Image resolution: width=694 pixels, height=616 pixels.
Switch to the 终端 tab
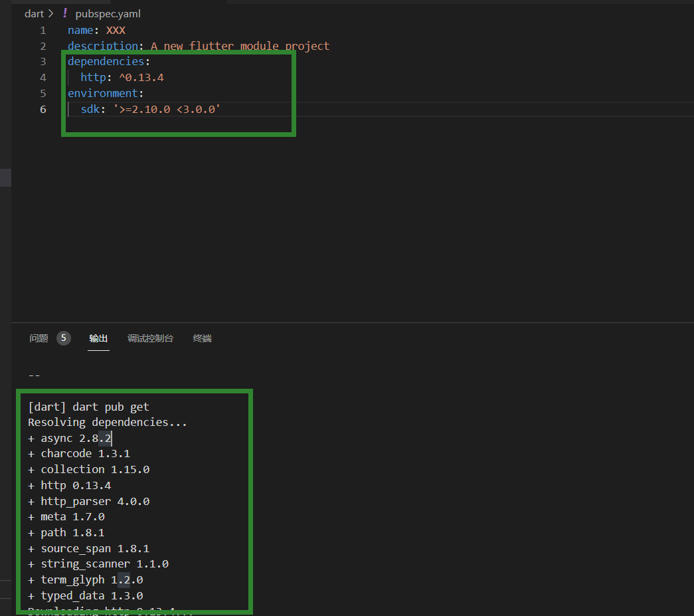pyautogui.click(x=203, y=338)
